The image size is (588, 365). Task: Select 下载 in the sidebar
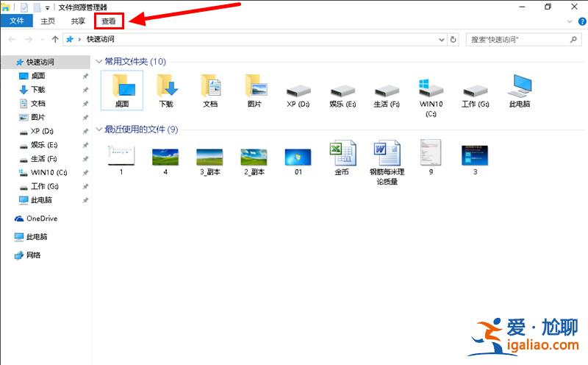38,89
